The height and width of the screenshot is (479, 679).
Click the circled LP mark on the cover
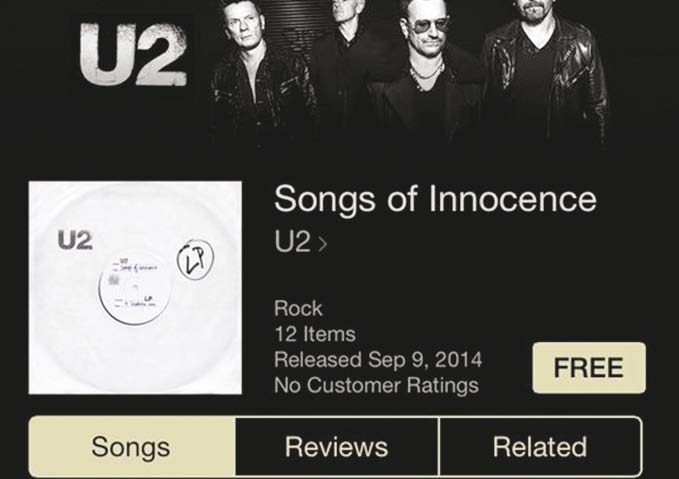point(196,259)
